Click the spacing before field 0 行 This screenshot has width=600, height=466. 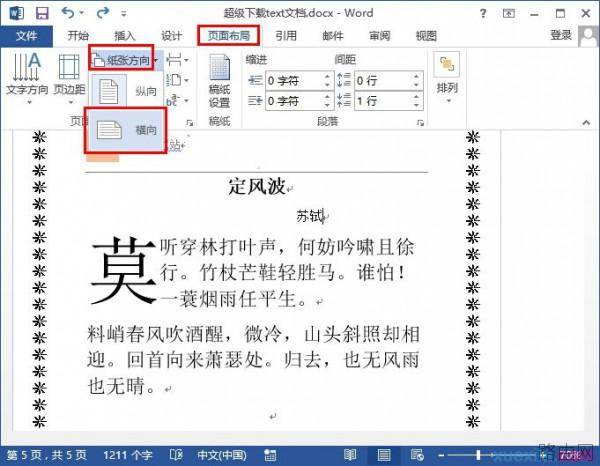[x=383, y=81]
